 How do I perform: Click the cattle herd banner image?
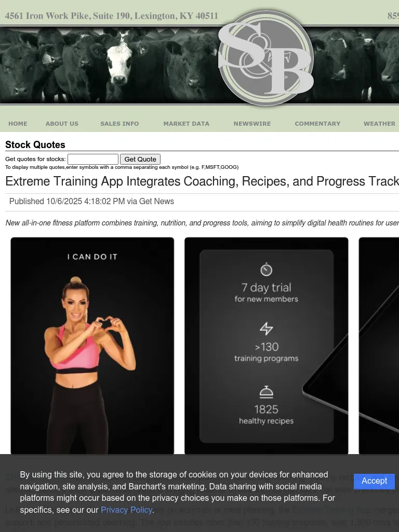pos(104,65)
